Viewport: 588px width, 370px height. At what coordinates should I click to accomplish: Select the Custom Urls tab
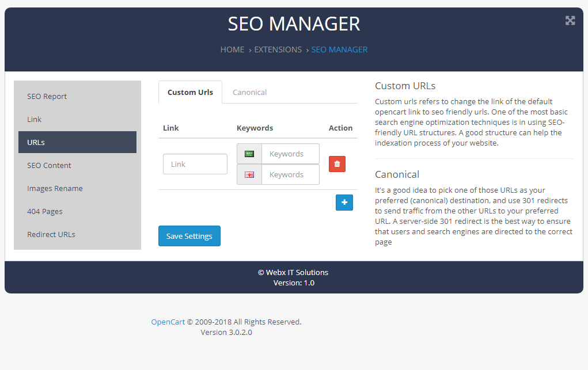point(190,92)
